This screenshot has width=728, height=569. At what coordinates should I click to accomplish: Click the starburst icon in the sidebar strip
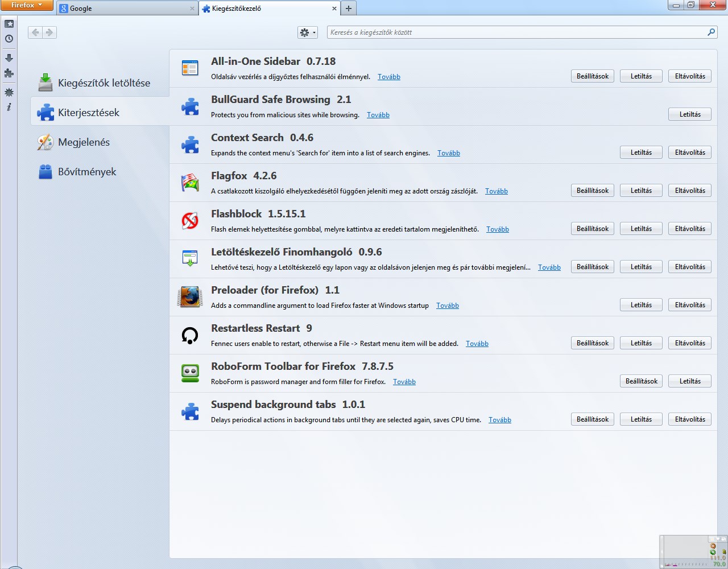pyautogui.click(x=9, y=92)
